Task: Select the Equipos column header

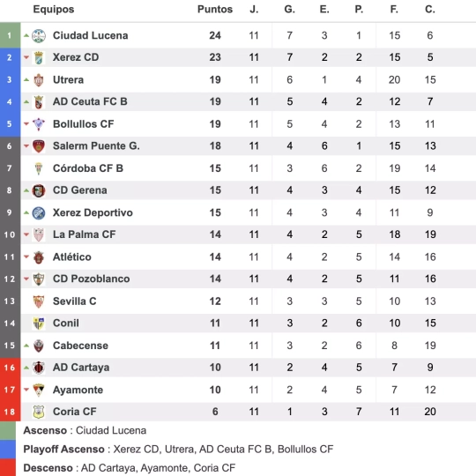Action: click(x=54, y=9)
